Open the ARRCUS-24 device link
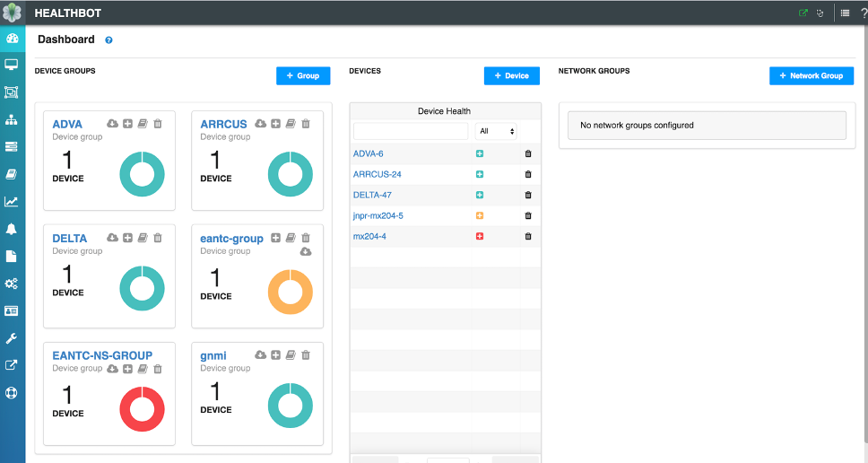 click(377, 174)
